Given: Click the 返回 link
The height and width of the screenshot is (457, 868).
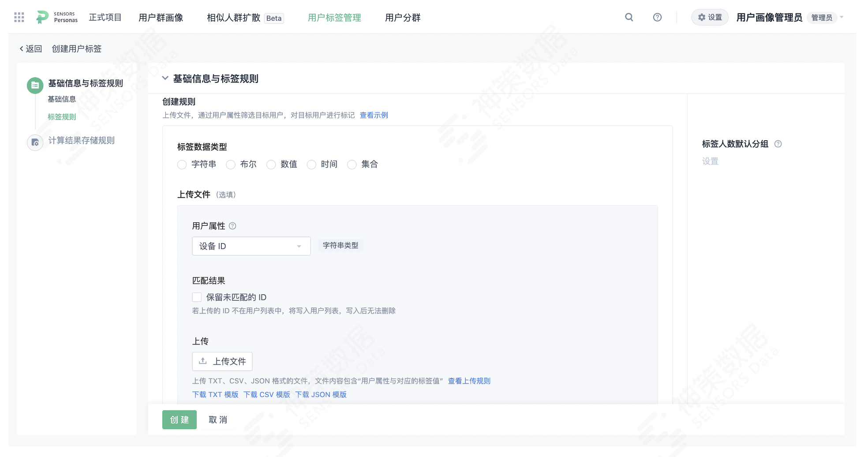Looking at the screenshot, I should coord(34,49).
